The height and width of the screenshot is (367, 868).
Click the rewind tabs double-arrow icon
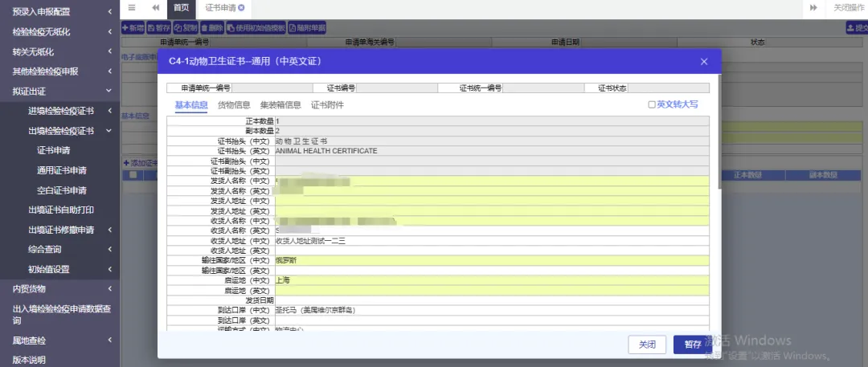[156, 8]
